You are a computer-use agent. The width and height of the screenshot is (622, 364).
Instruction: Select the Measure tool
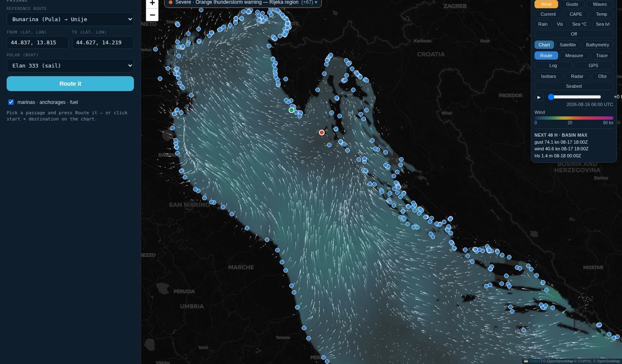[x=574, y=55]
